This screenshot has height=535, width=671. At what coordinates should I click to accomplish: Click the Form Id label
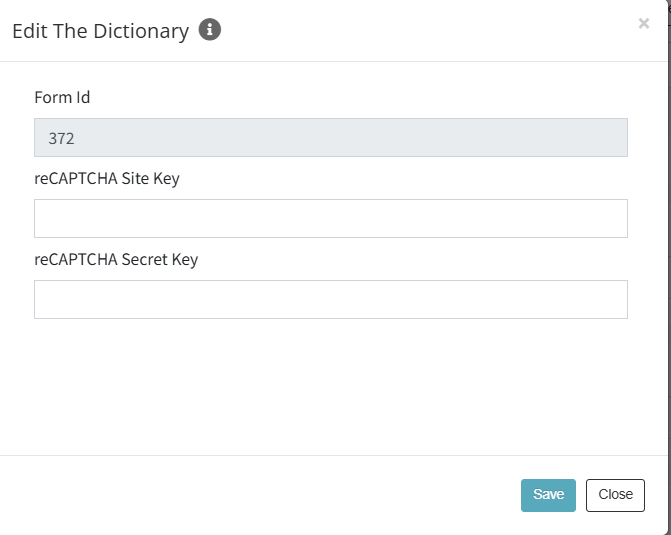click(x=62, y=98)
